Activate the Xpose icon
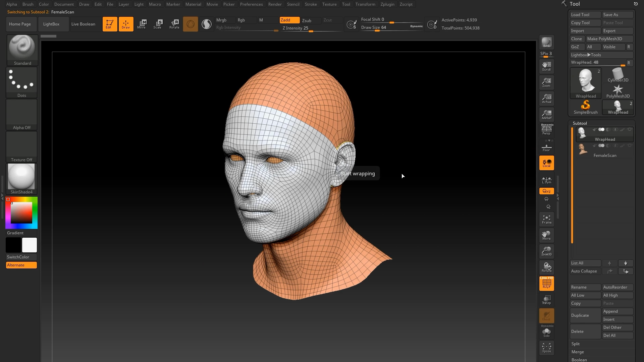This screenshot has width=644, height=362. [x=546, y=348]
